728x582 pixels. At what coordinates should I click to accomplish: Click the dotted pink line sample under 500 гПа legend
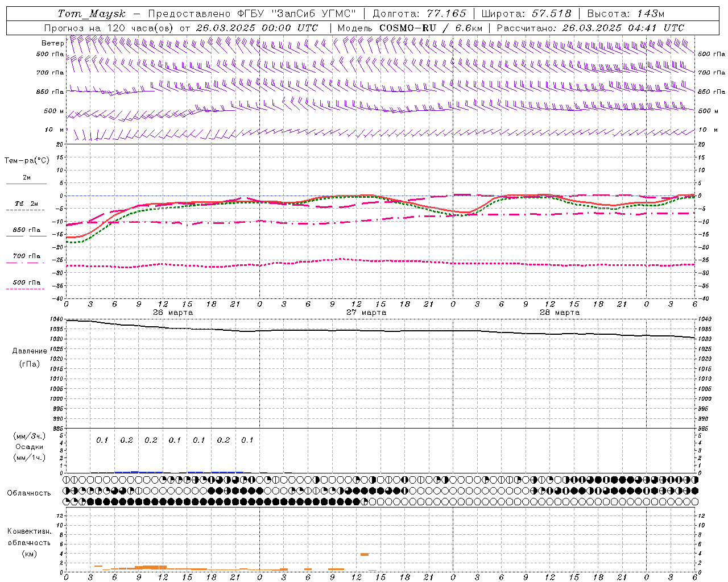(25, 289)
